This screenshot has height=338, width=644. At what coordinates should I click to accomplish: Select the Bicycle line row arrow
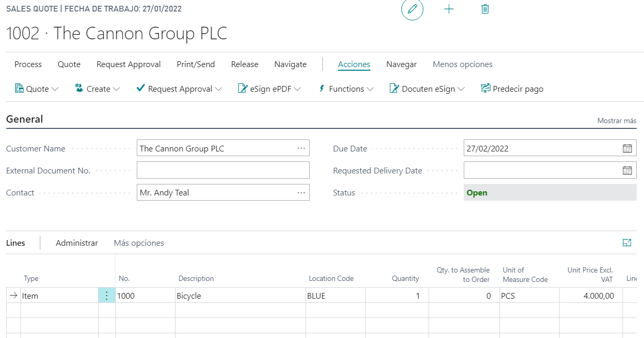(14, 296)
